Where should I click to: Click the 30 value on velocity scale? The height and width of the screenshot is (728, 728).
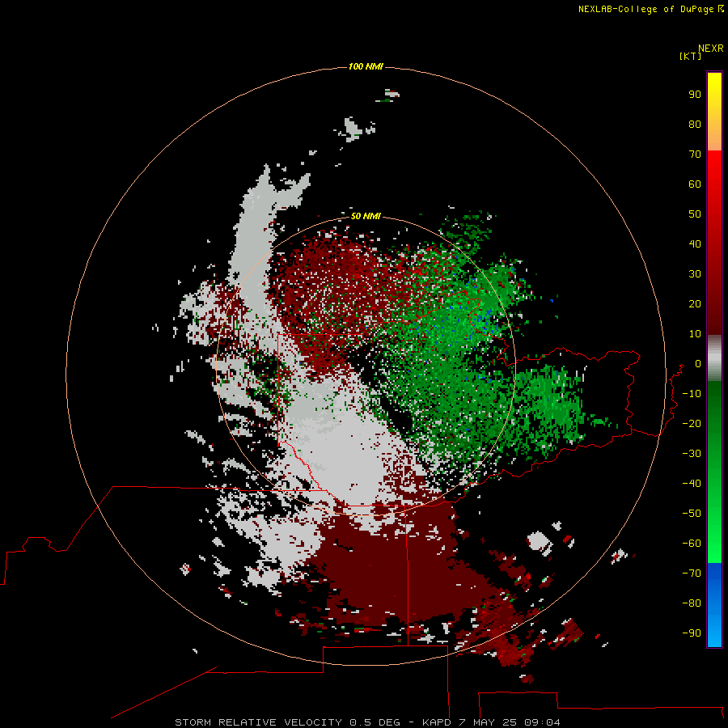tap(695, 274)
